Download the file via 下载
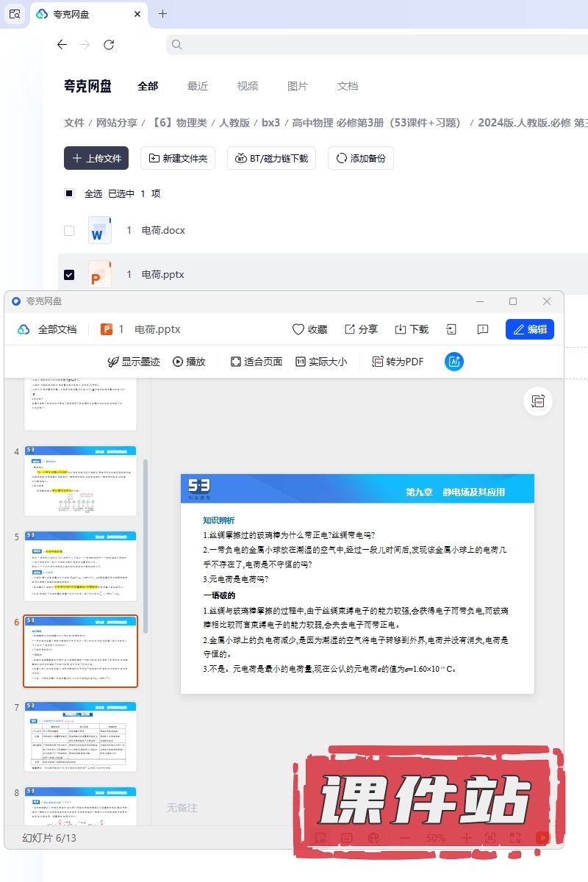 click(x=412, y=329)
